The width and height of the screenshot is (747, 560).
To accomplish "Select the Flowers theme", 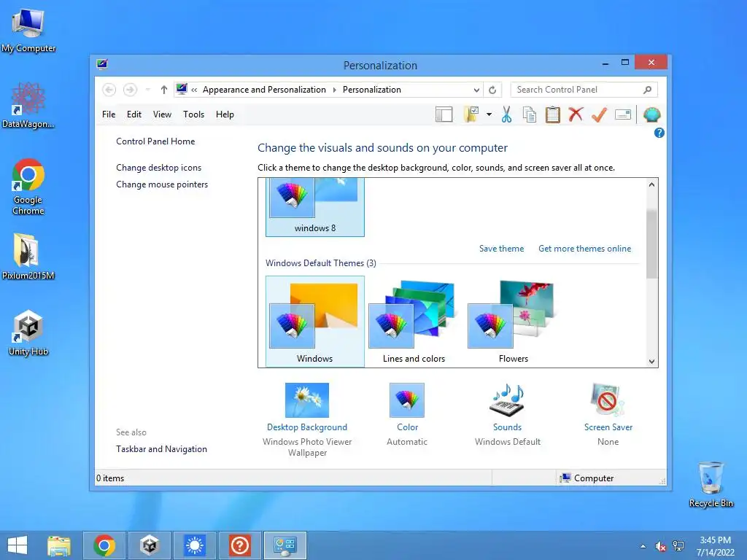I will point(513,322).
